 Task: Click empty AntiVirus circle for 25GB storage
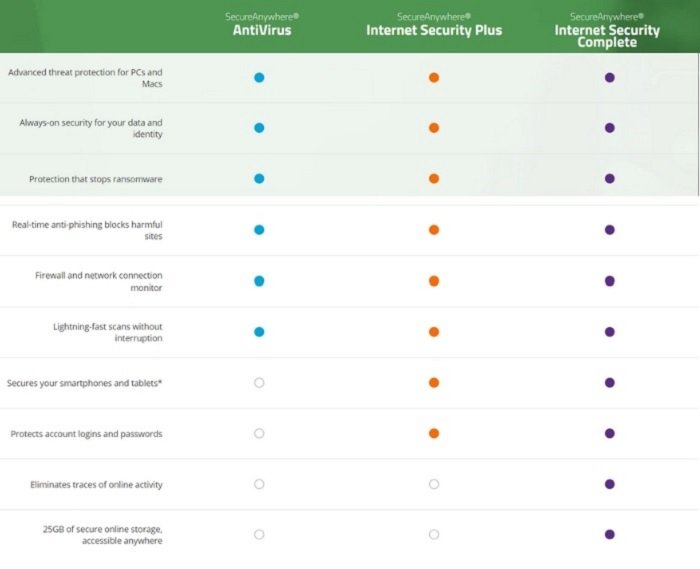(259, 535)
